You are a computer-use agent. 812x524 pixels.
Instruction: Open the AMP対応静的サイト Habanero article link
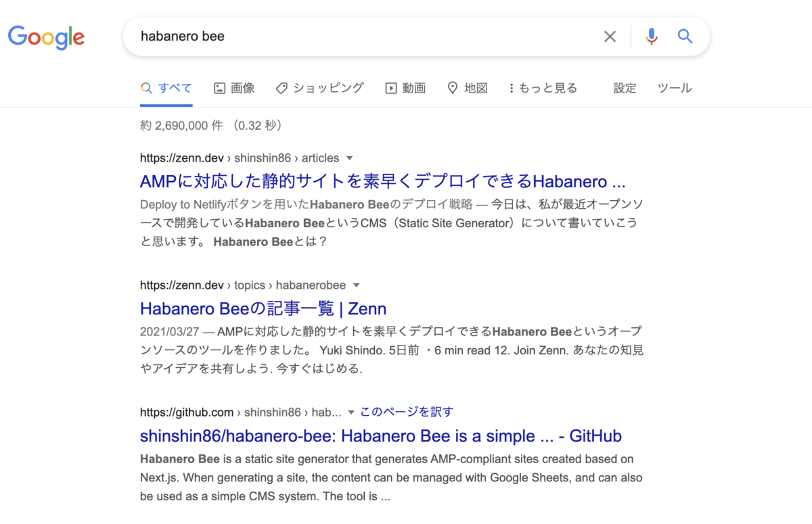pyautogui.click(x=382, y=181)
